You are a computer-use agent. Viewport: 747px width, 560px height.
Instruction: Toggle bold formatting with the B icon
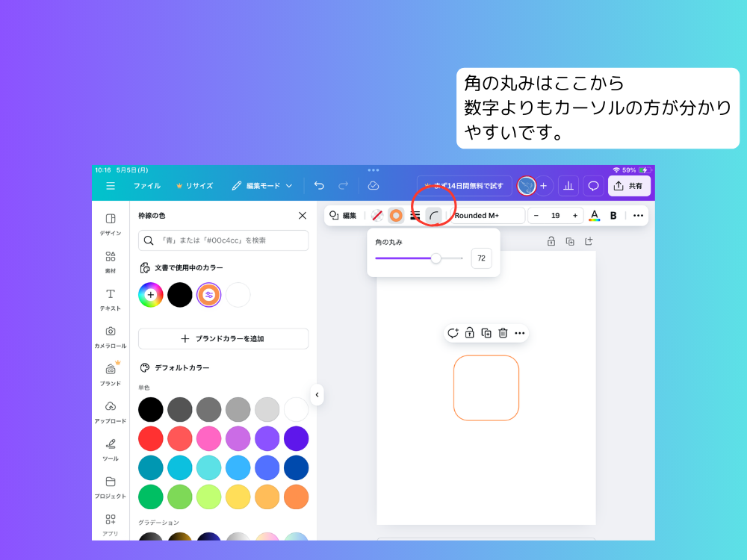[x=613, y=215]
